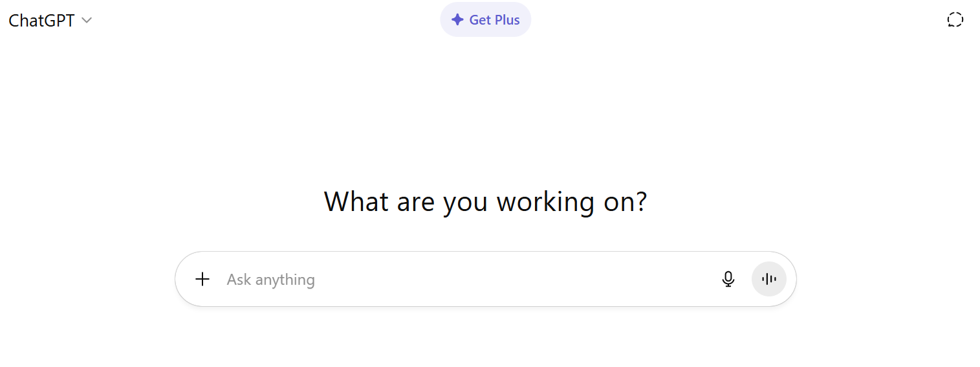Click the ChatGPT title text
The width and height of the screenshot is (980, 367).
[41, 20]
